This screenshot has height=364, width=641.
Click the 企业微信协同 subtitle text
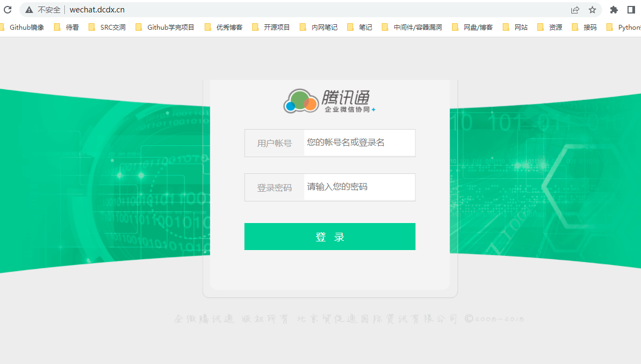click(347, 110)
